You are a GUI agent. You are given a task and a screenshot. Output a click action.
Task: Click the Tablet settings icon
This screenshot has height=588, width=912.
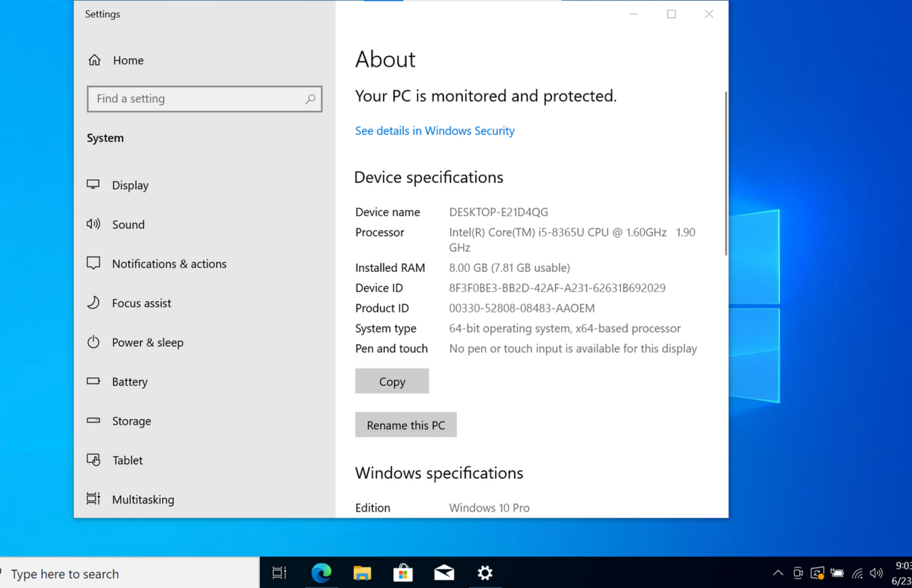[x=93, y=460]
